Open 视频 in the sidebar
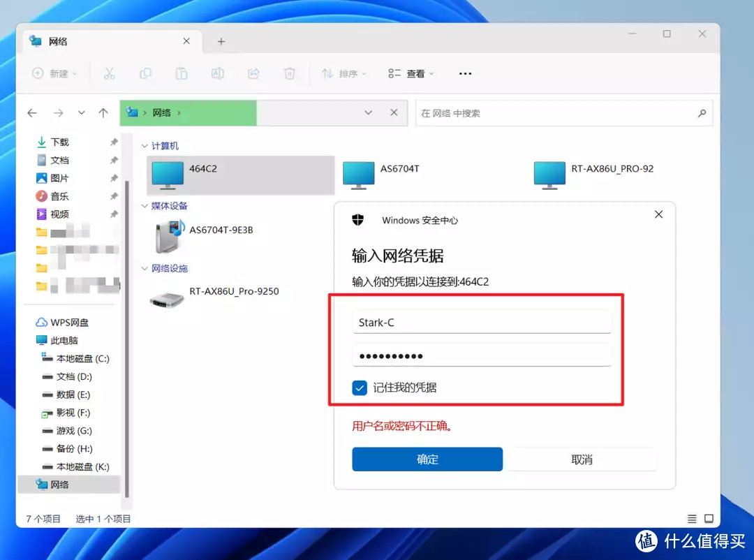The height and width of the screenshot is (560, 754). coord(59,214)
